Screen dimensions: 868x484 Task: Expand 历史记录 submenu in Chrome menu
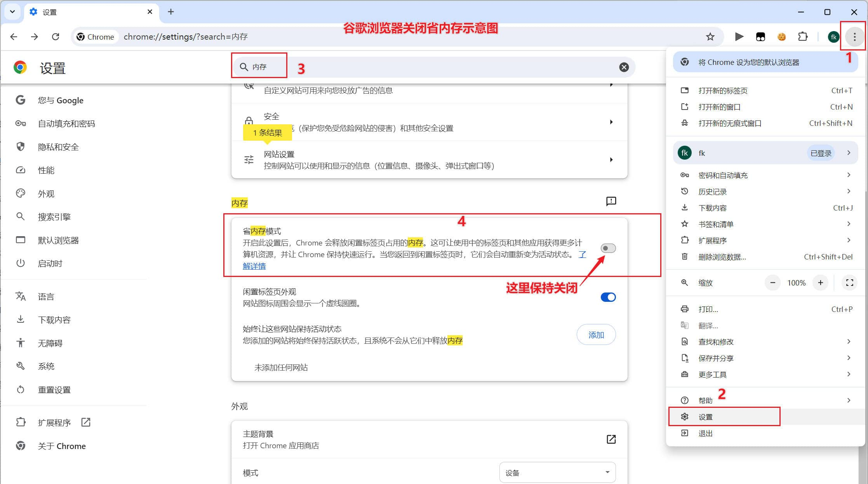pos(766,192)
